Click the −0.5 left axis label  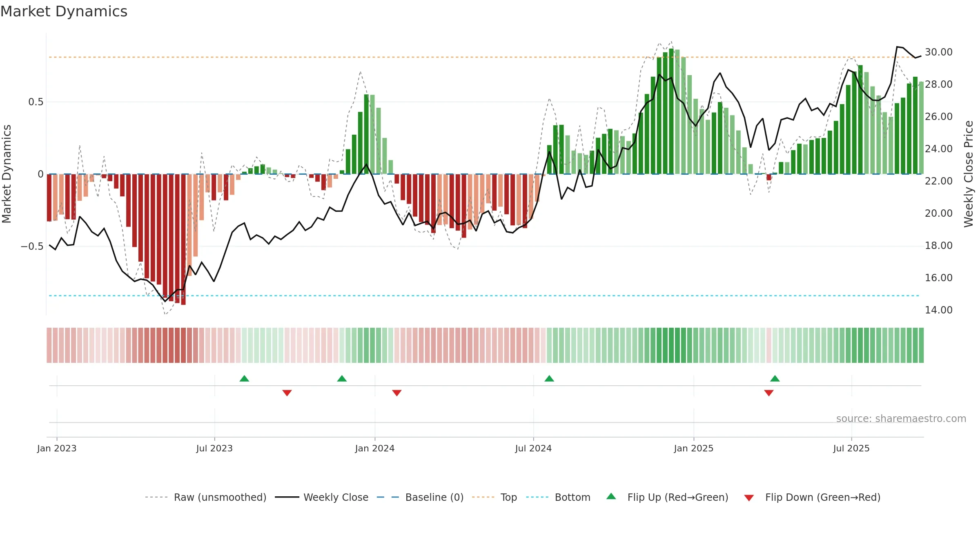(x=32, y=247)
